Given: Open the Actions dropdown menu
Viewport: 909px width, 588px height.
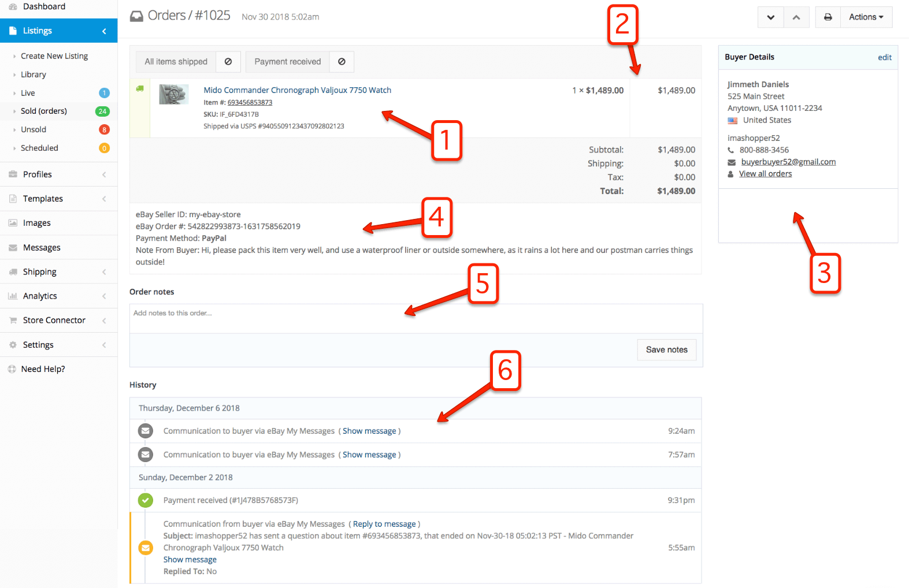Looking at the screenshot, I should coord(866,17).
